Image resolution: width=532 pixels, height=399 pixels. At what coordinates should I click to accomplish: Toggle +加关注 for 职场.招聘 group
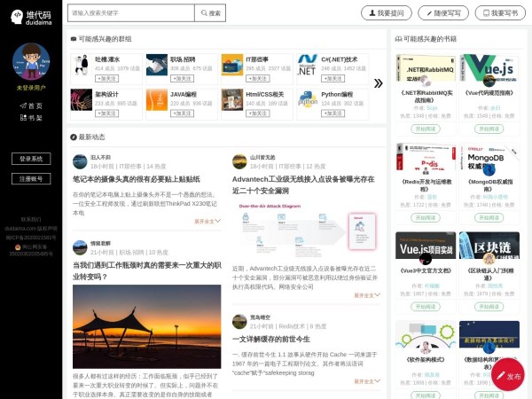[x=182, y=78]
